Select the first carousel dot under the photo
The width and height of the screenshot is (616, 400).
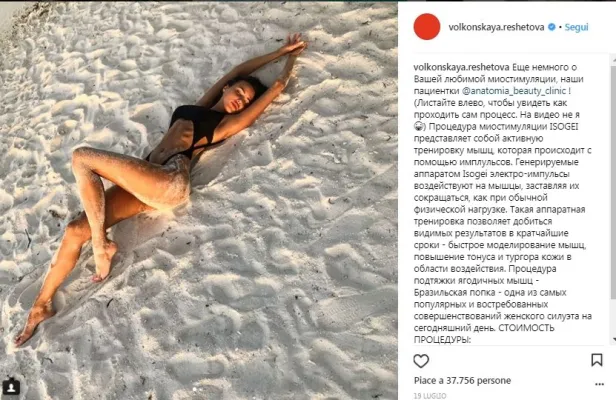tap(195, 389)
